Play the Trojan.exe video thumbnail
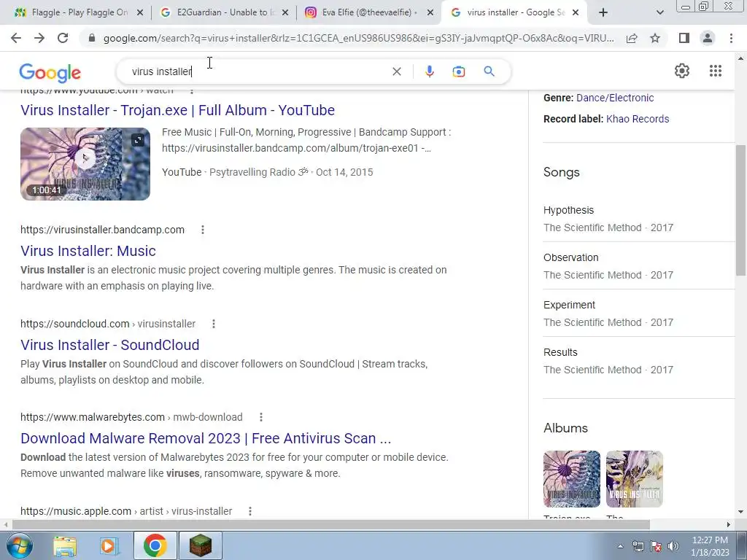The height and width of the screenshot is (560, 747). click(x=85, y=163)
